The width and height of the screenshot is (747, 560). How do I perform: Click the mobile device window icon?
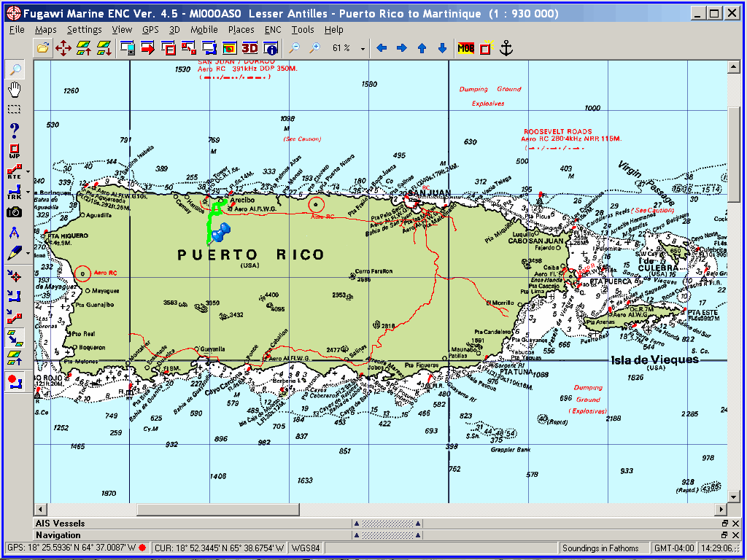(127, 47)
